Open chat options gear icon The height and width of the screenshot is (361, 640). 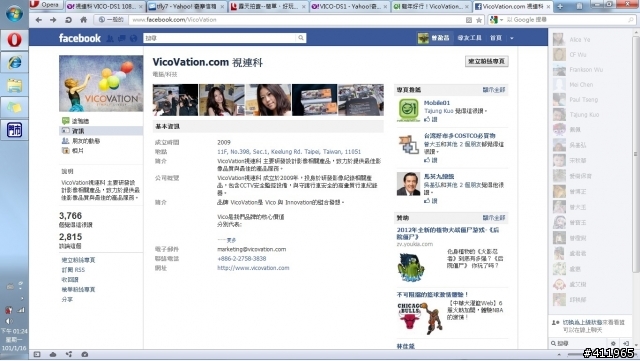613,343
